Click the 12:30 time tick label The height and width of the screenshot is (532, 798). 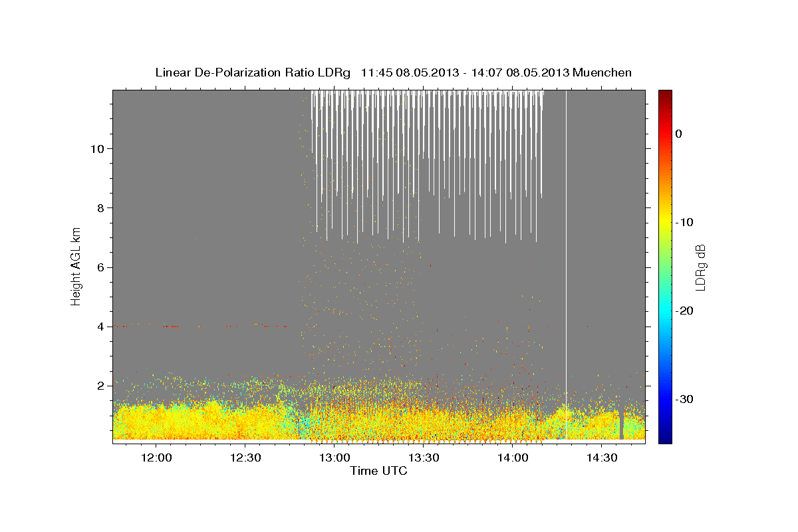[245, 458]
